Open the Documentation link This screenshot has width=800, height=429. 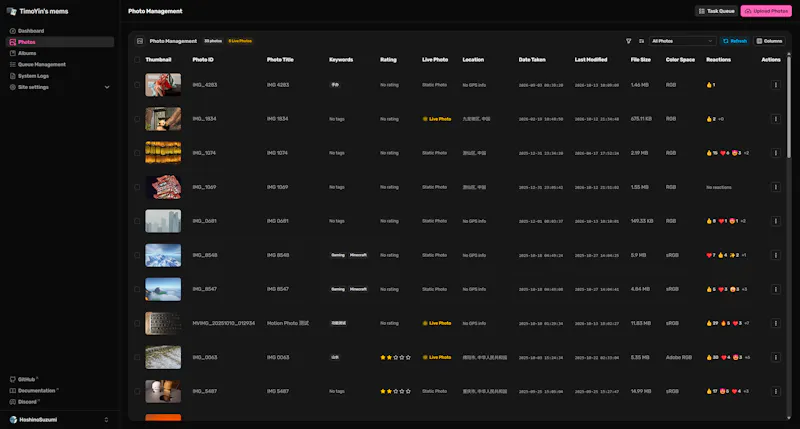[34, 390]
